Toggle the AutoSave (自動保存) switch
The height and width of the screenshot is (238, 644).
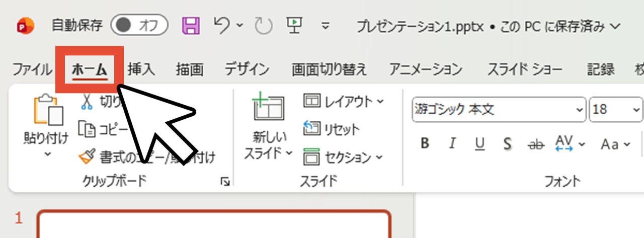click(139, 25)
